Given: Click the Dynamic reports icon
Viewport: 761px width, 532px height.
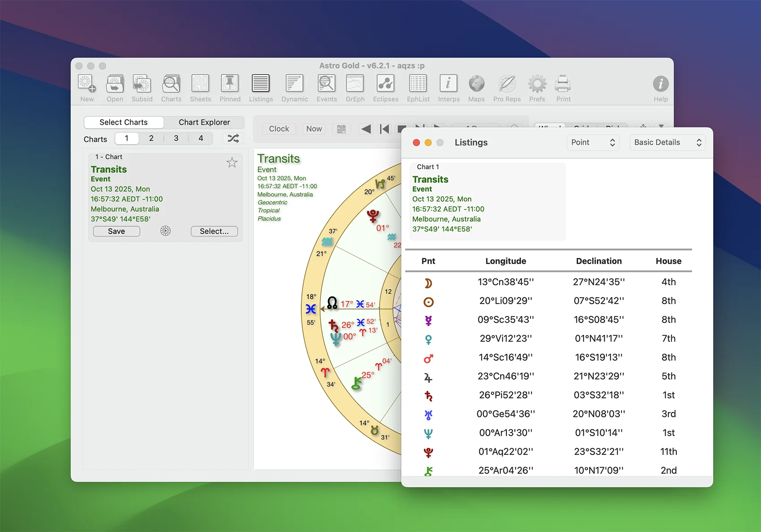Looking at the screenshot, I should click(295, 88).
